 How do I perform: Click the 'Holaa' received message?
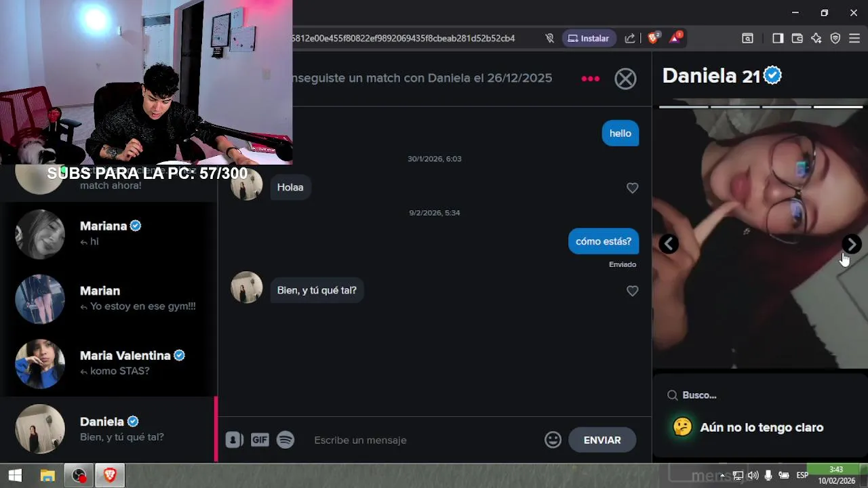pyautogui.click(x=290, y=188)
